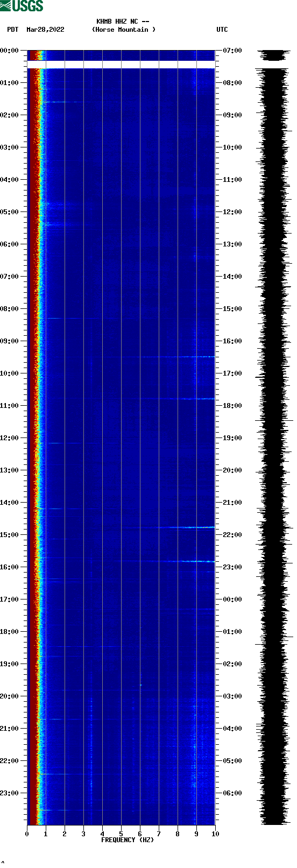
Task: Click the 12:00 PDT time label
Action: click(x=10, y=438)
